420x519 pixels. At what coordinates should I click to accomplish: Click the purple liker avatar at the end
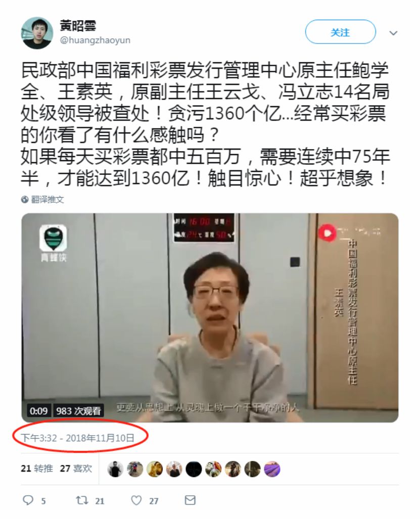[x=272, y=468]
